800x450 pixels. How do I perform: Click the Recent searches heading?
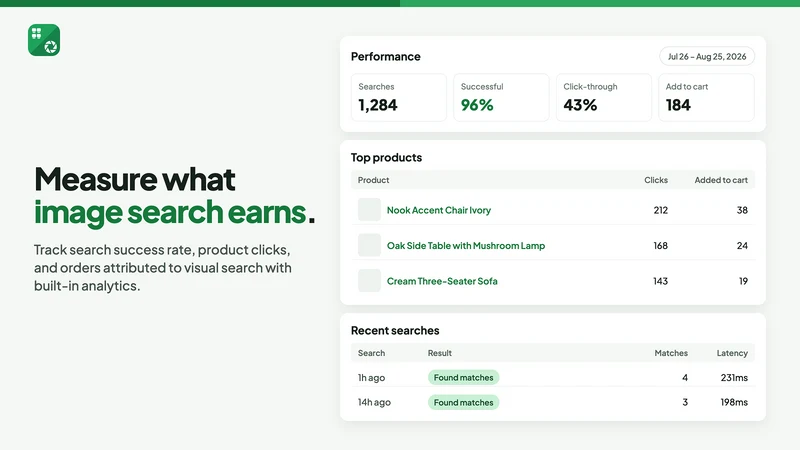click(x=395, y=331)
